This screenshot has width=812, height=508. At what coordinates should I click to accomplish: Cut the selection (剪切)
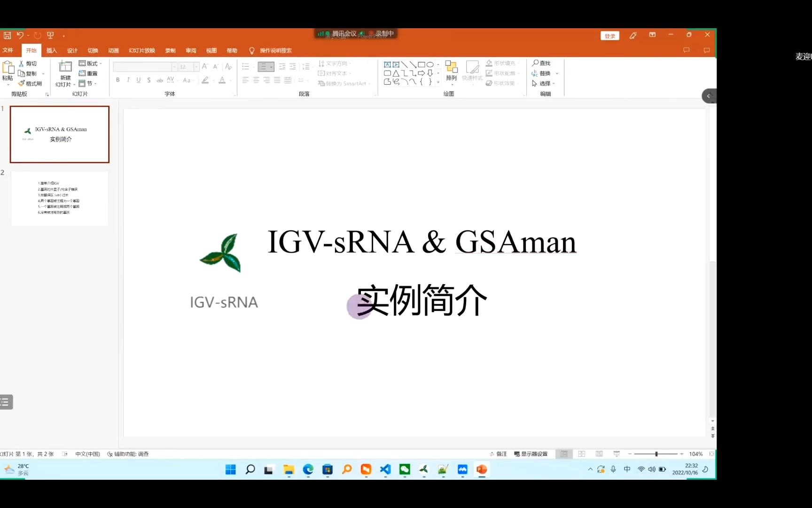point(27,63)
